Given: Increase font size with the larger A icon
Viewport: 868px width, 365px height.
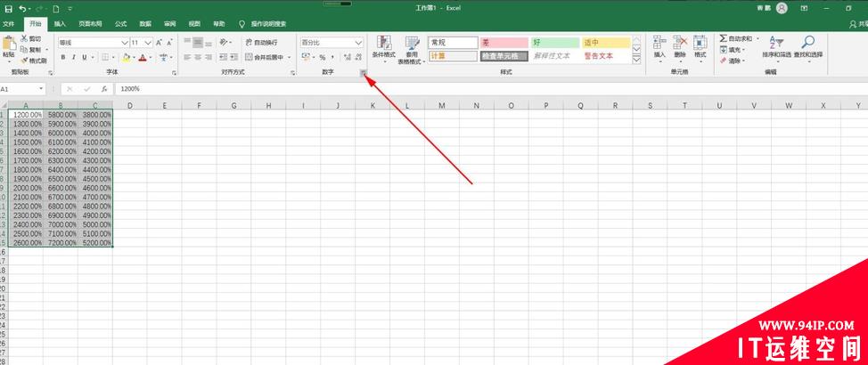Looking at the screenshot, I should coord(159,43).
